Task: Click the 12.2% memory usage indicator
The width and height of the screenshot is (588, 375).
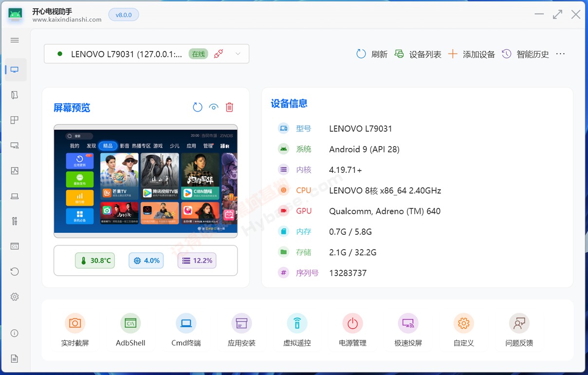Action: pyautogui.click(x=197, y=261)
